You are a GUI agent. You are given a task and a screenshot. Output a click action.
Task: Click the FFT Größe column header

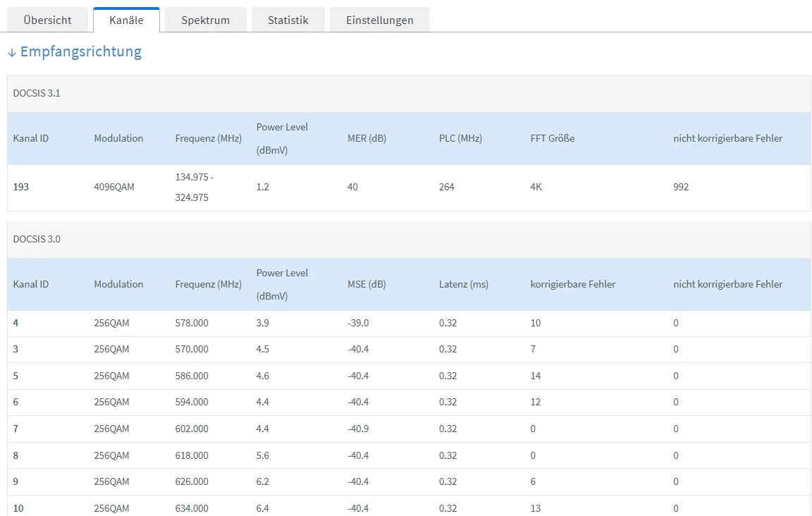point(552,138)
